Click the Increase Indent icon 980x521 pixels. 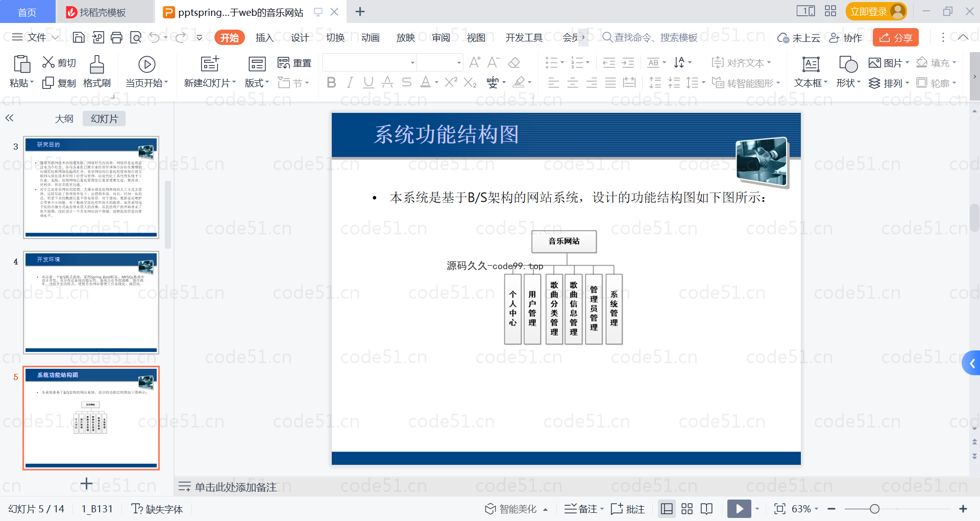pyautogui.click(x=628, y=63)
